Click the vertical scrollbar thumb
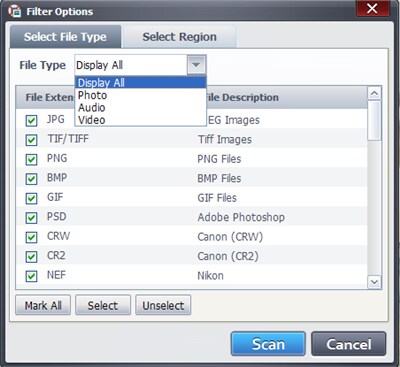Screen dimensions: 400x367 tap(374, 121)
